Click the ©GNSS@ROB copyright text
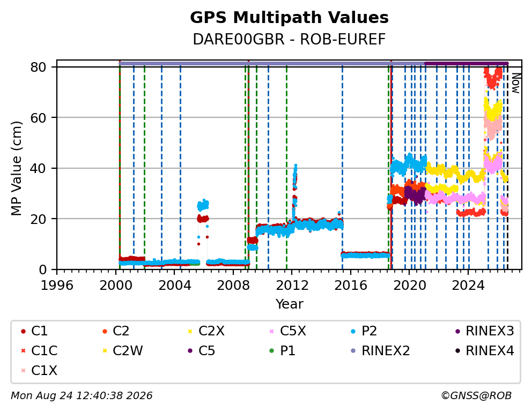The width and height of the screenshot is (532, 412). 476,395
